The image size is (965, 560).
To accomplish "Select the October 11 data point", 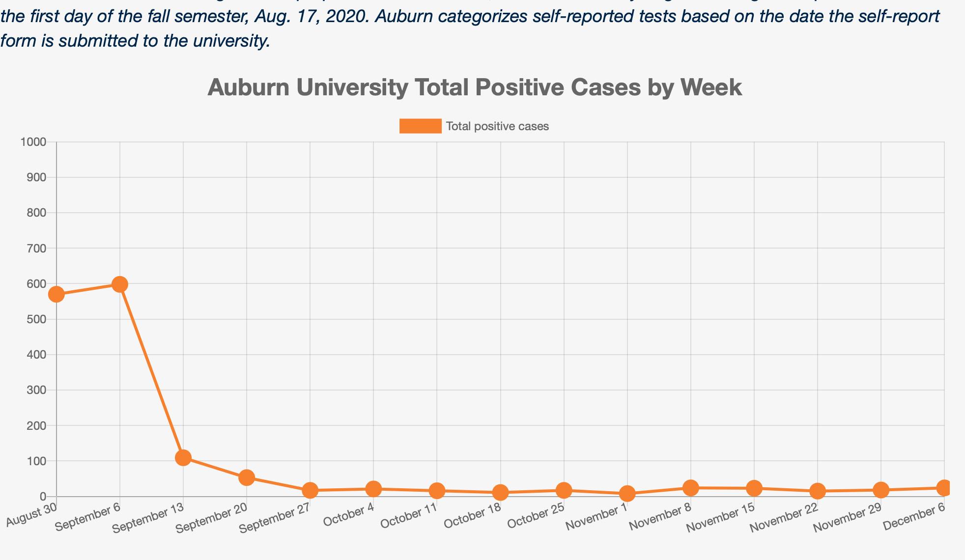I will (437, 490).
